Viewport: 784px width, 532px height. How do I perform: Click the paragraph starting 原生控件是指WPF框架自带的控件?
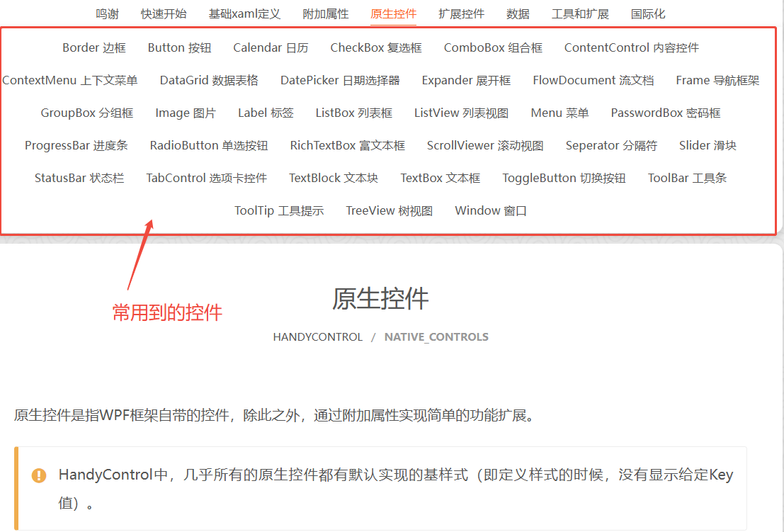tap(274, 415)
